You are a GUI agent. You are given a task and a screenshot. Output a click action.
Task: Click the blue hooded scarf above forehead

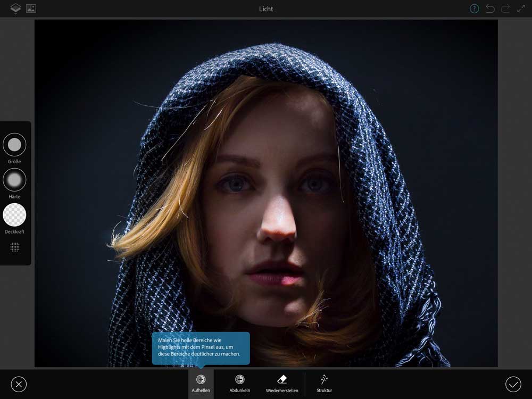(x=266, y=64)
